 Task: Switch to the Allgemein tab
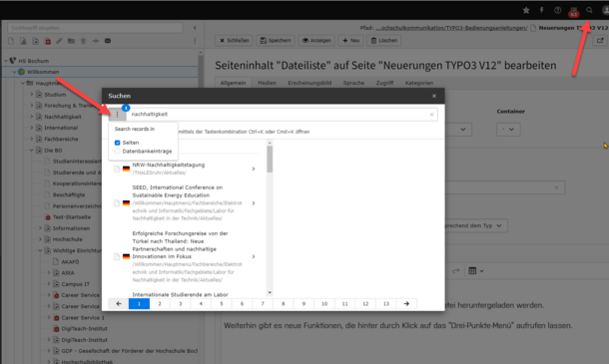click(x=233, y=83)
